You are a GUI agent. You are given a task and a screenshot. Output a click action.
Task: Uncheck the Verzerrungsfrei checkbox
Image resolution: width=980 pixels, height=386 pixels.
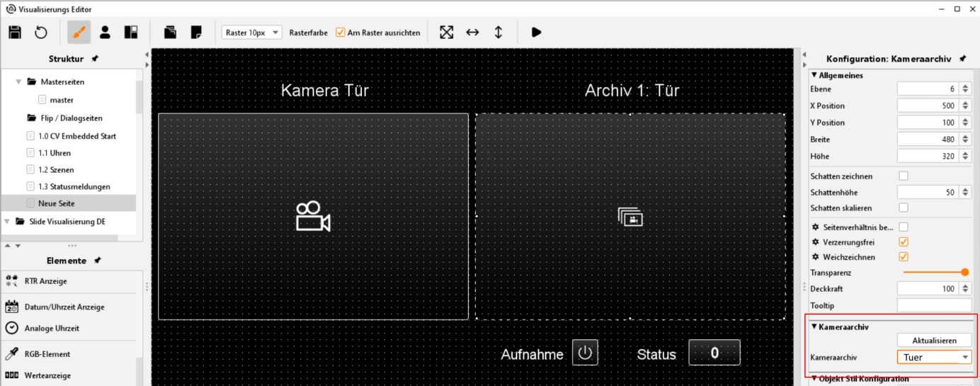(x=903, y=242)
